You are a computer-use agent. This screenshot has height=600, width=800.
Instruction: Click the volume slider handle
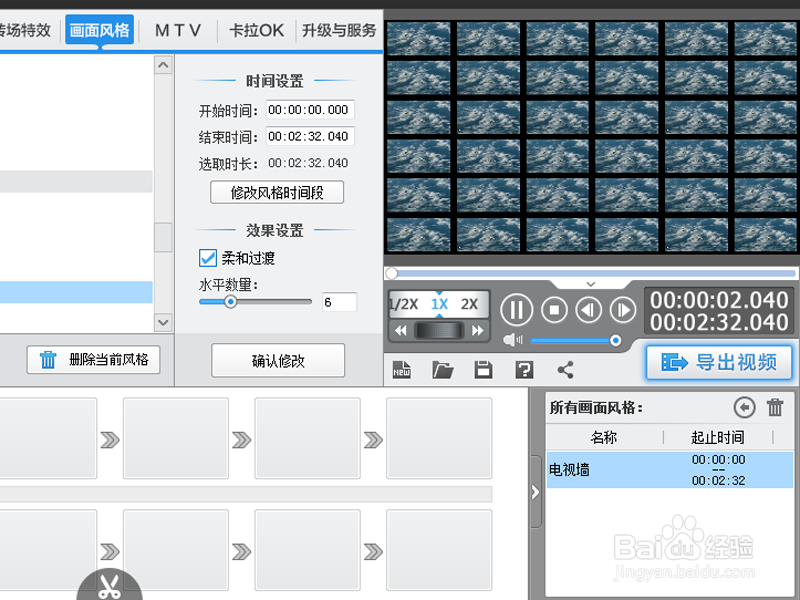(616, 340)
